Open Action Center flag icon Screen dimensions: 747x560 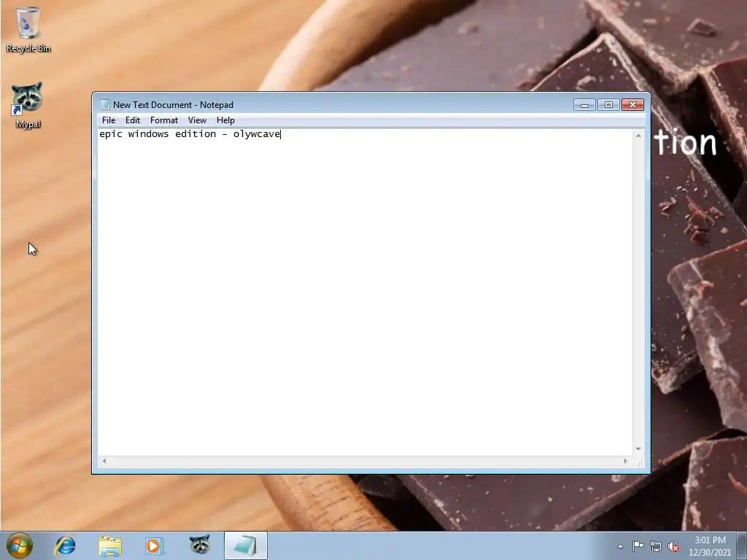[638, 546]
